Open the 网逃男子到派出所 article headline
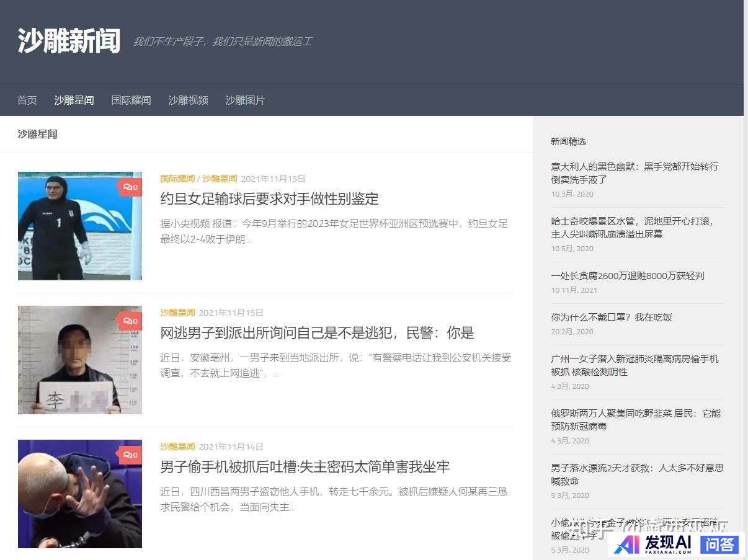Image resolution: width=748 pixels, height=560 pixels. [x=317, y=333]
